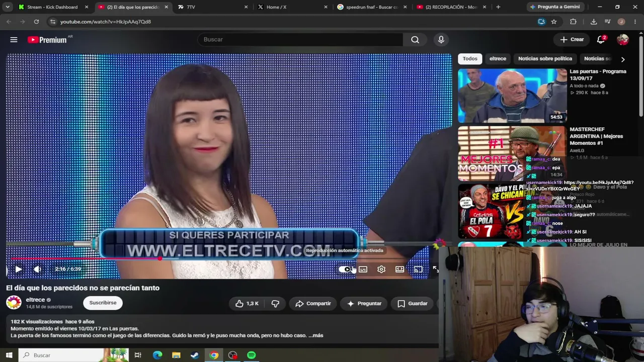Open YouTube notifications bell
Screen dimensions: 644x362
[x=601, y=40]
